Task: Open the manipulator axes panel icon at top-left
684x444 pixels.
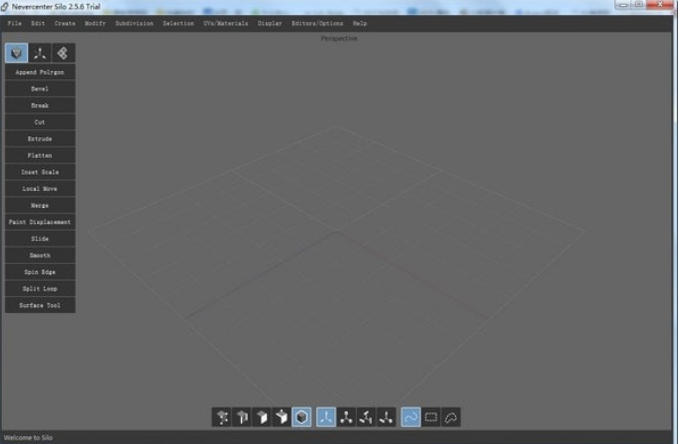Action: [x=41, y=53]
